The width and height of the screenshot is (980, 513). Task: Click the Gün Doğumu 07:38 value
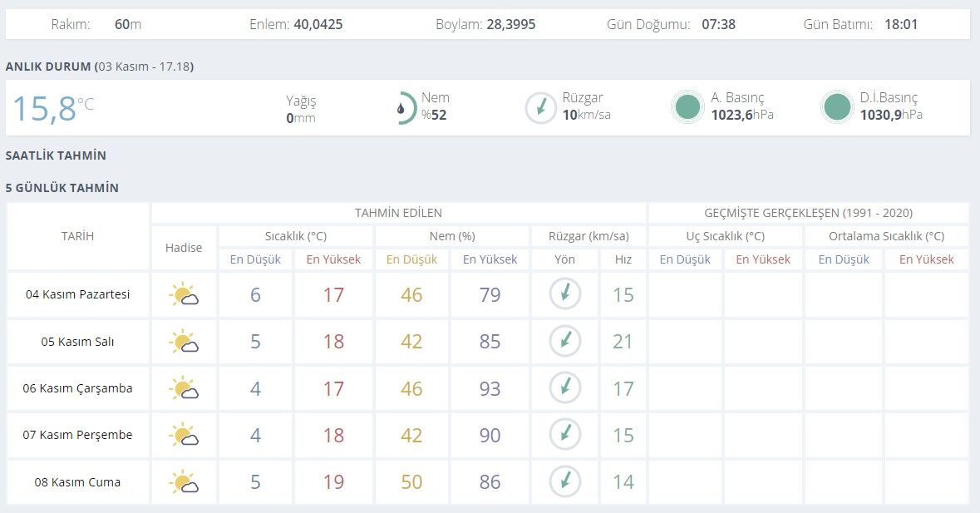pyautogui.click(x=721, y=24)
